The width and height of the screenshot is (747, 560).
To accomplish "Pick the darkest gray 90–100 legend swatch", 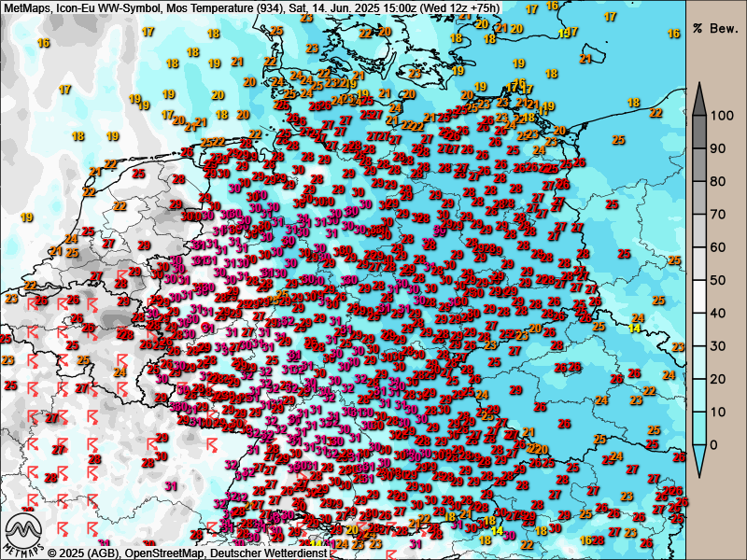I will (698, 133).
